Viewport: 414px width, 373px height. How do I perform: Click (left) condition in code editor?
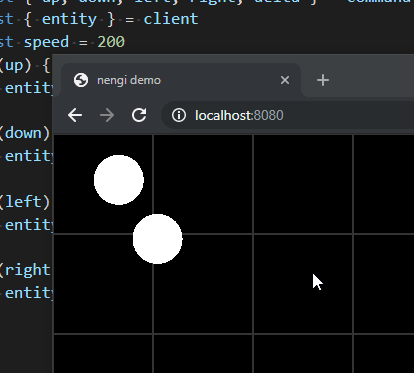click(x=25, y=202)
